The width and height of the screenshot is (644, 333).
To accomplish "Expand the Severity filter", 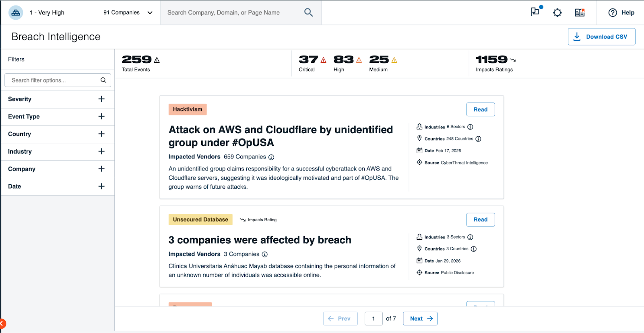I will pyautogui.click(x=101, y=99).
